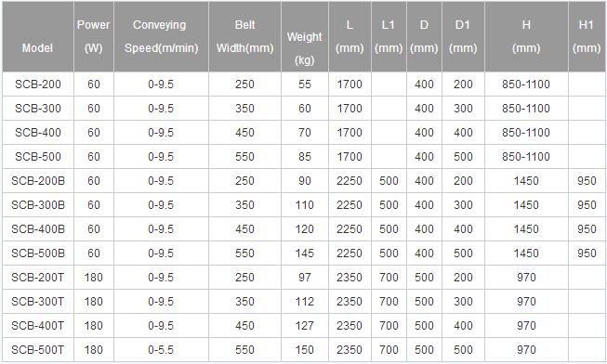Screen dimensions: 607x364
Task: Click the Conveying Speed(m/min) header
Action: tap(161, 36)
